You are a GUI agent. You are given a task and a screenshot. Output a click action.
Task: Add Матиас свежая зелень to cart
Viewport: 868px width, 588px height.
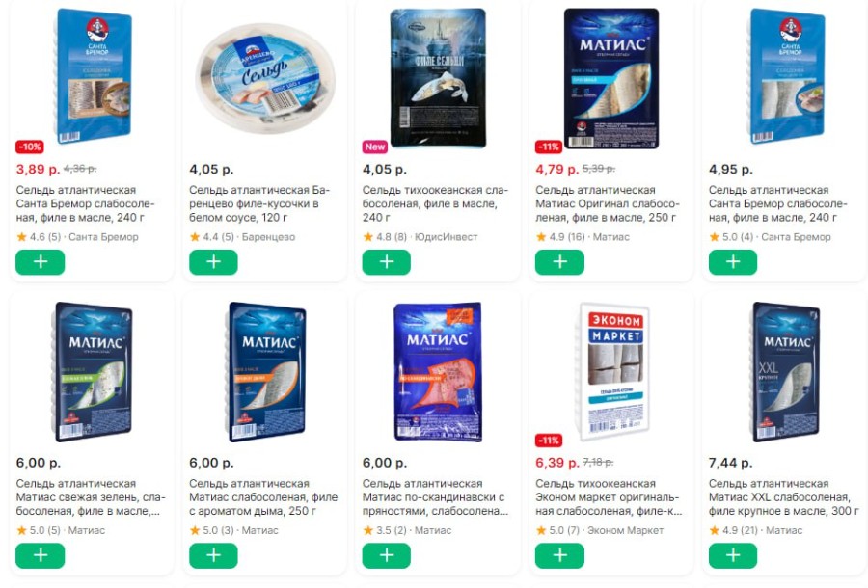tap(40, 555)
